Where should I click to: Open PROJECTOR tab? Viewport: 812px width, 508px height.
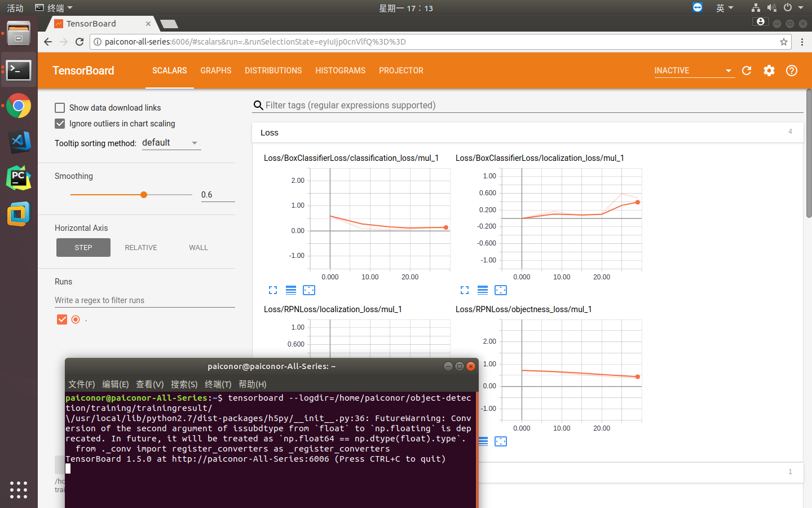(x=401, y=71)
